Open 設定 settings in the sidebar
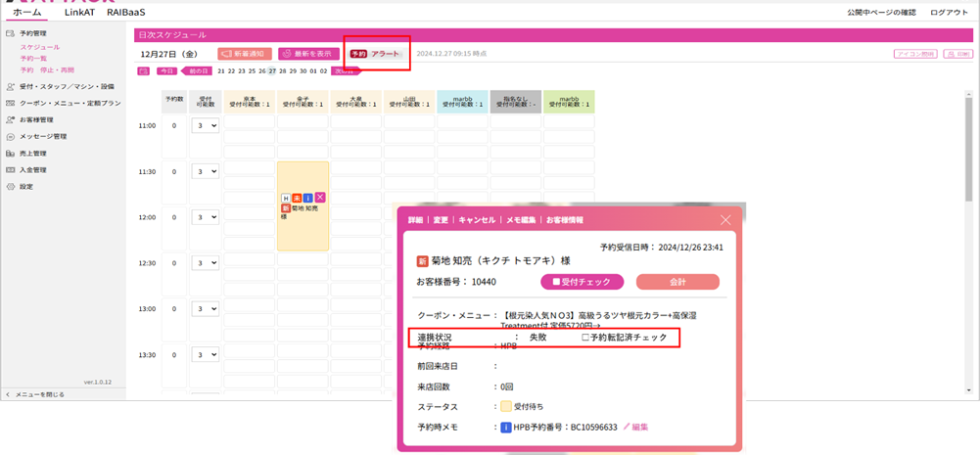Screen dimensions: 980x455 click(26, 186)
